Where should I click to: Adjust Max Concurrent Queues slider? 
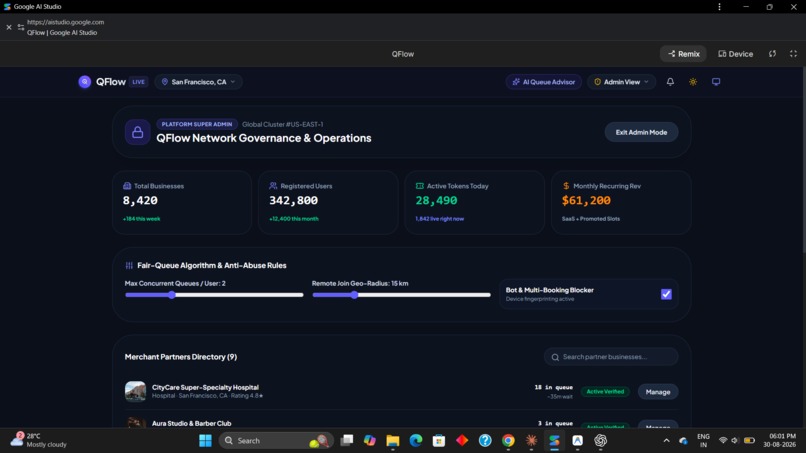coord(214,295)
